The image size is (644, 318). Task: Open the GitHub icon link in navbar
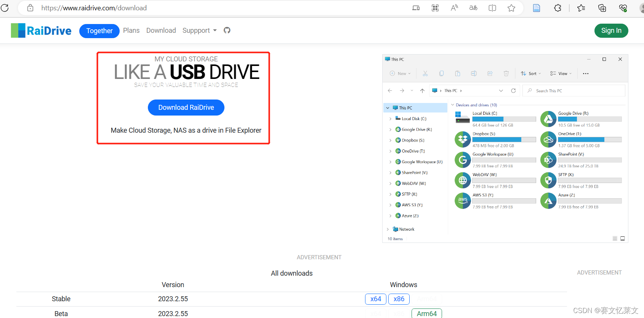(x=227, y=30)
